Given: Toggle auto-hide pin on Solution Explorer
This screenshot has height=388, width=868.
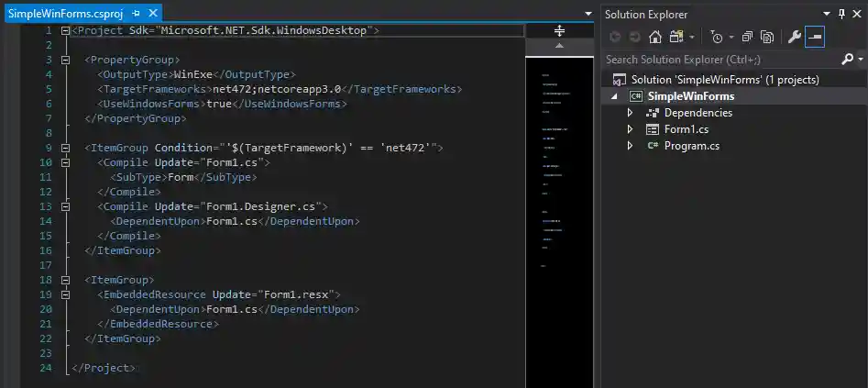Looking at the screenshot, I should pos(841,14).
